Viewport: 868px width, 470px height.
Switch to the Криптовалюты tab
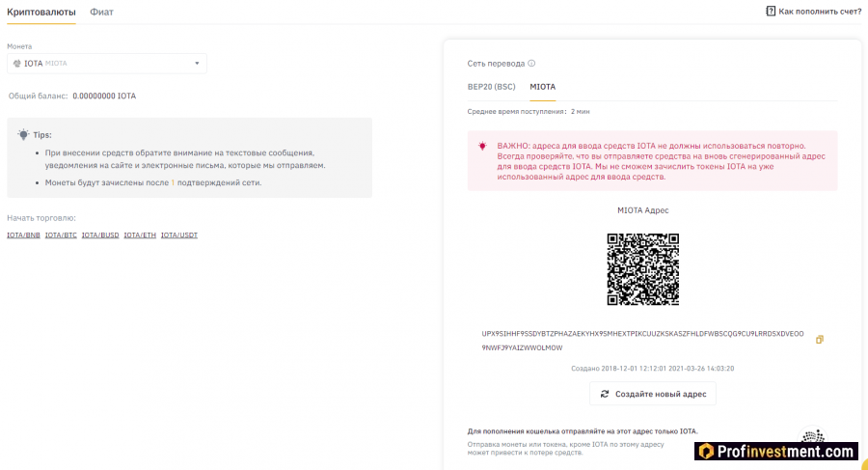(41, 13)
